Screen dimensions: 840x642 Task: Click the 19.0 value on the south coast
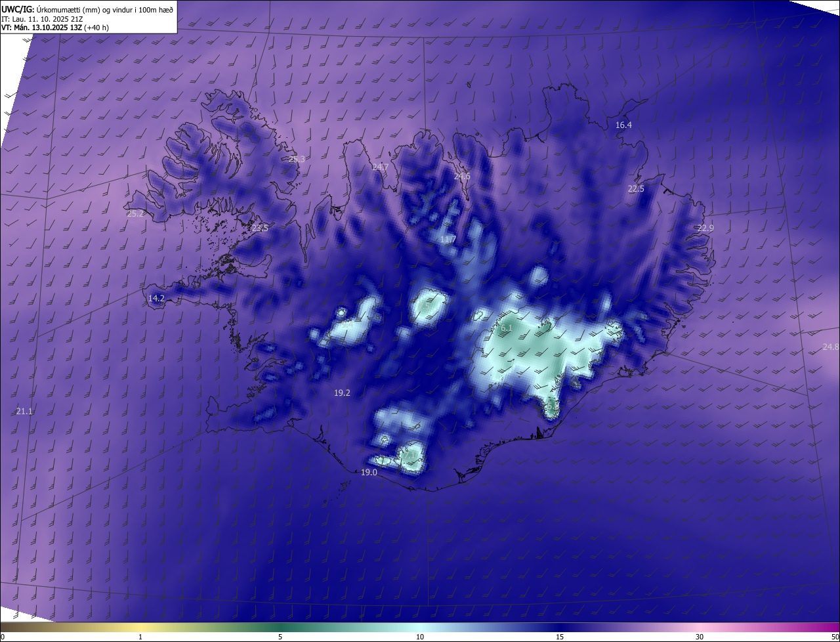tap(369, 472)
